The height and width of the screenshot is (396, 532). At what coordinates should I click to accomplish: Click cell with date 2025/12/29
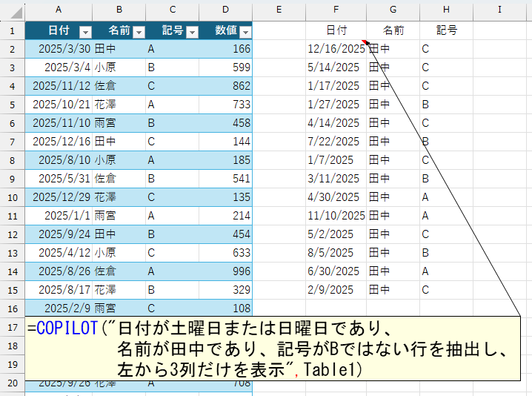pos(59,197)
